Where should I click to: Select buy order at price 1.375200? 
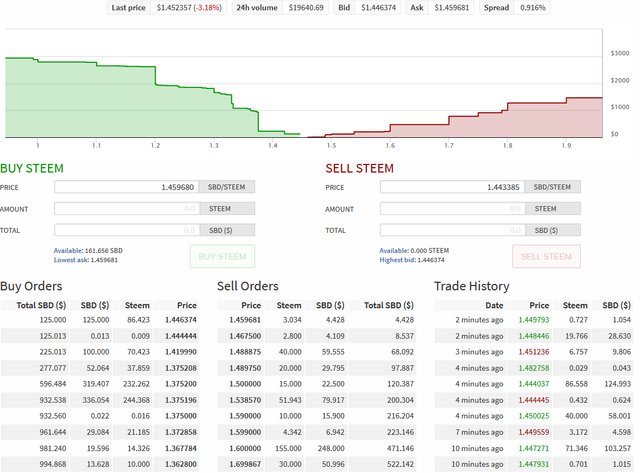100,384
